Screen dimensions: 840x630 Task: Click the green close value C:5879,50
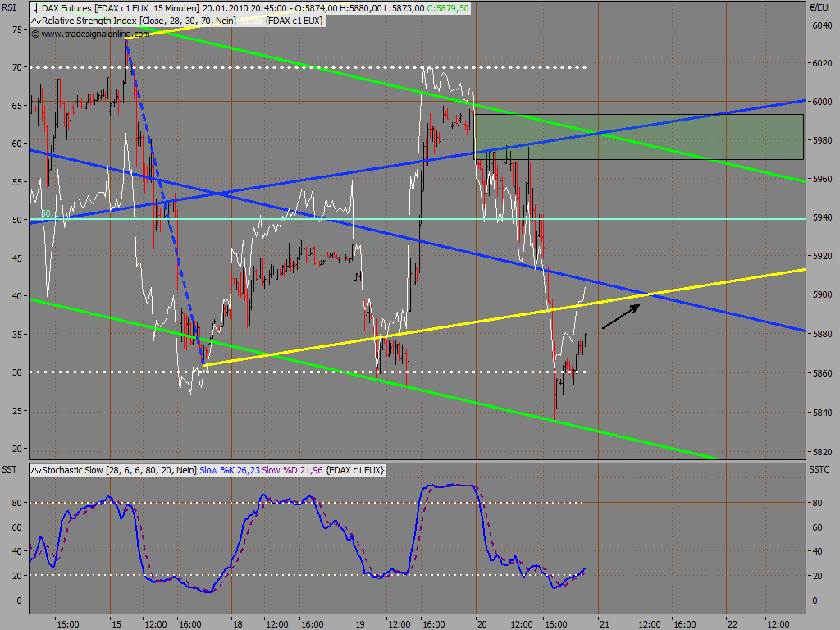click(x=448, y=8)
